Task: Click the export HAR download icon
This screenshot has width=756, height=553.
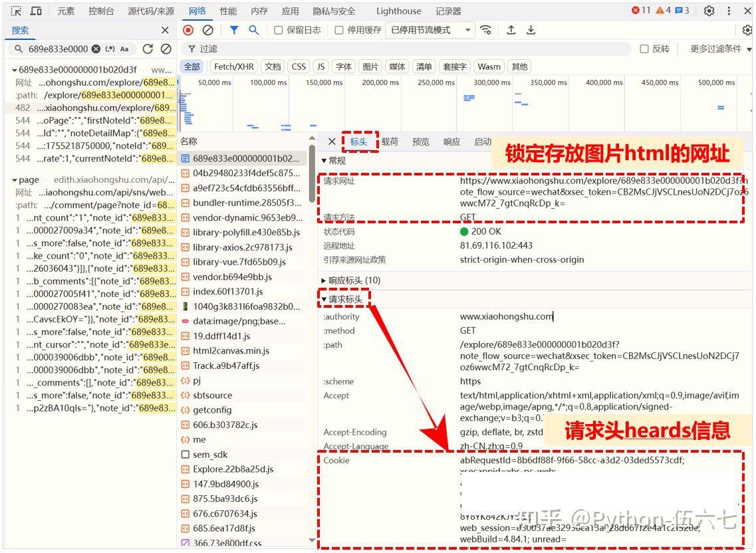Action: [531, 30]
